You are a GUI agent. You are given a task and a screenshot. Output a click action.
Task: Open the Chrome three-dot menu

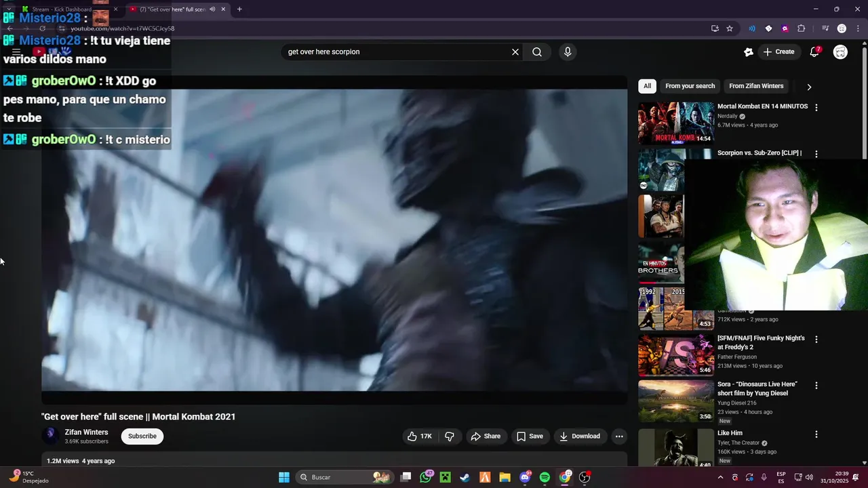coord(856,28)
